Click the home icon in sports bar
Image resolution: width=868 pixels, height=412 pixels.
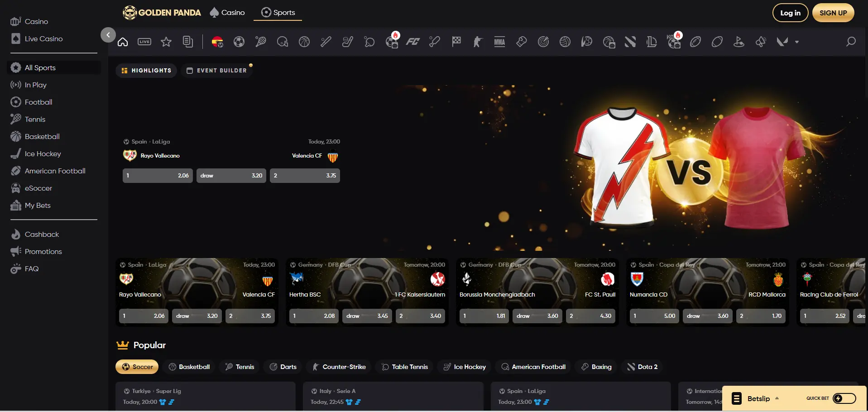click(123, 42)
